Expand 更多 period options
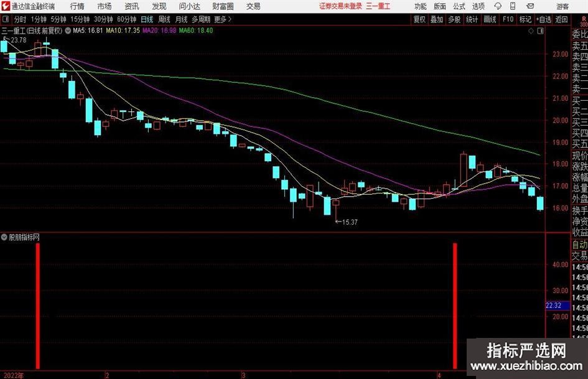The image size is (588, 379). click(223, 19)
